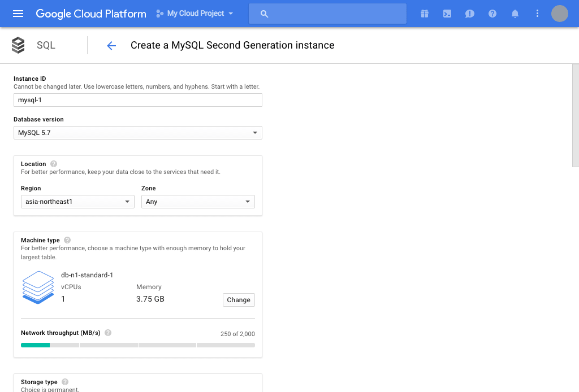This screenshot has height=392, width=579.
Task: Open the help question mark icon
Action: pyautogui.click(x=492, y=14)
